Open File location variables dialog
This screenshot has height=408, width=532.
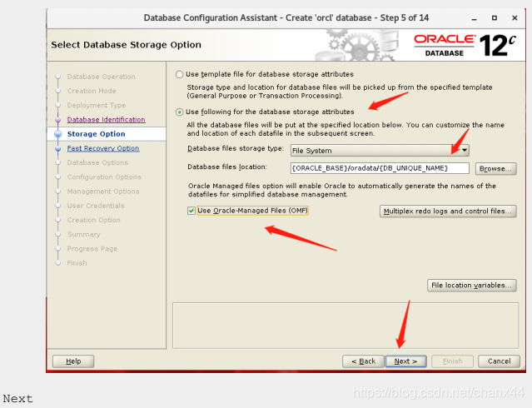pyautogui.click(x=471, y=286)
